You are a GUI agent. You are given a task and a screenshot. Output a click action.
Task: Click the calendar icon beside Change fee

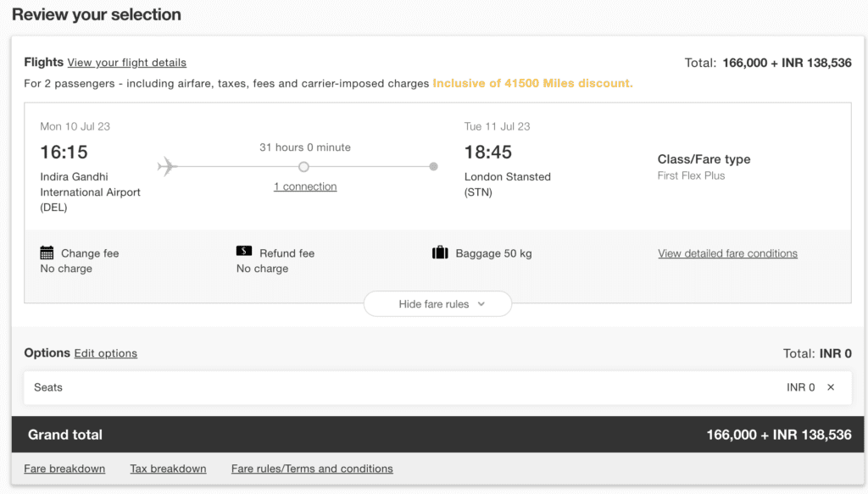click(x=47, y=253)
